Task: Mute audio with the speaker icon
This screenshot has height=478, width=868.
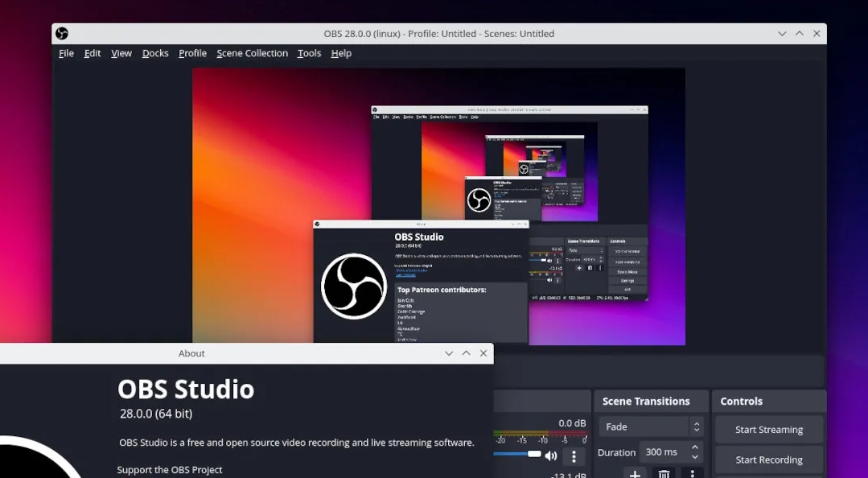Action: pyautogui.click(x=551, y=455)
